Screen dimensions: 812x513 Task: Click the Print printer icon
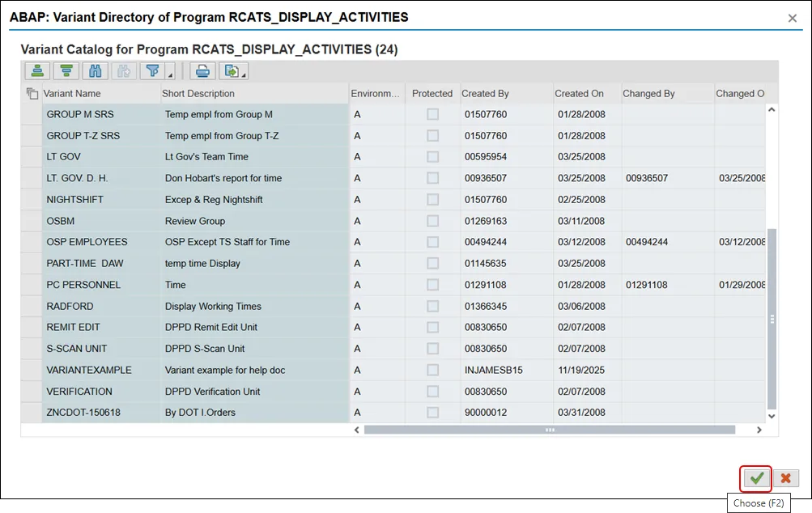click(202, 71)
